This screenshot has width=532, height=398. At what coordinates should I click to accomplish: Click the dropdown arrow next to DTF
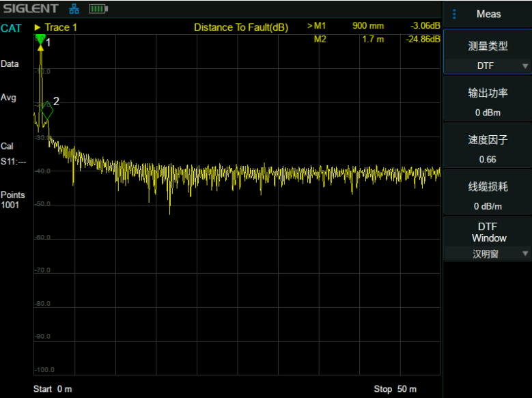[x=524, y=66]
